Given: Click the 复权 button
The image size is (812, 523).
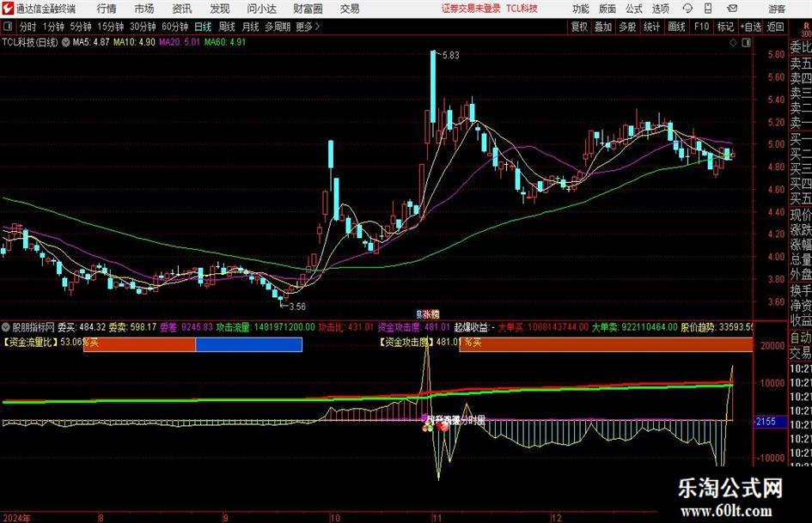Looking at the screenshot, I should pos(579,27).
